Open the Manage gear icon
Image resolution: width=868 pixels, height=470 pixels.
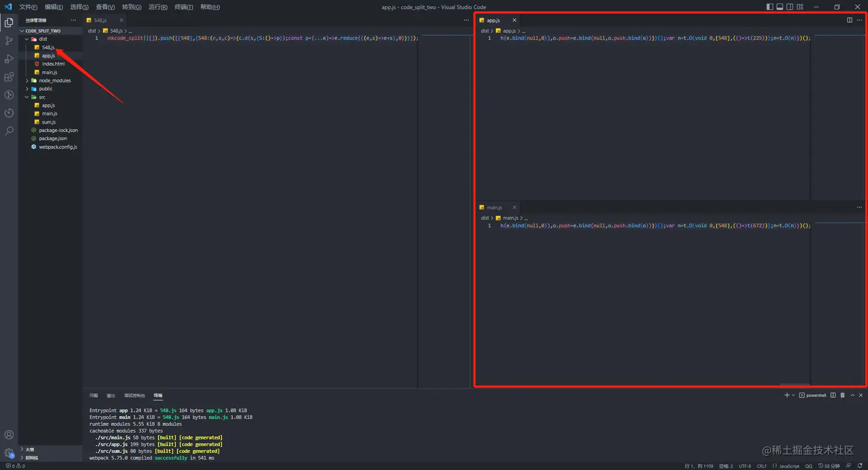pyautogui.click(x=9, y=453)
